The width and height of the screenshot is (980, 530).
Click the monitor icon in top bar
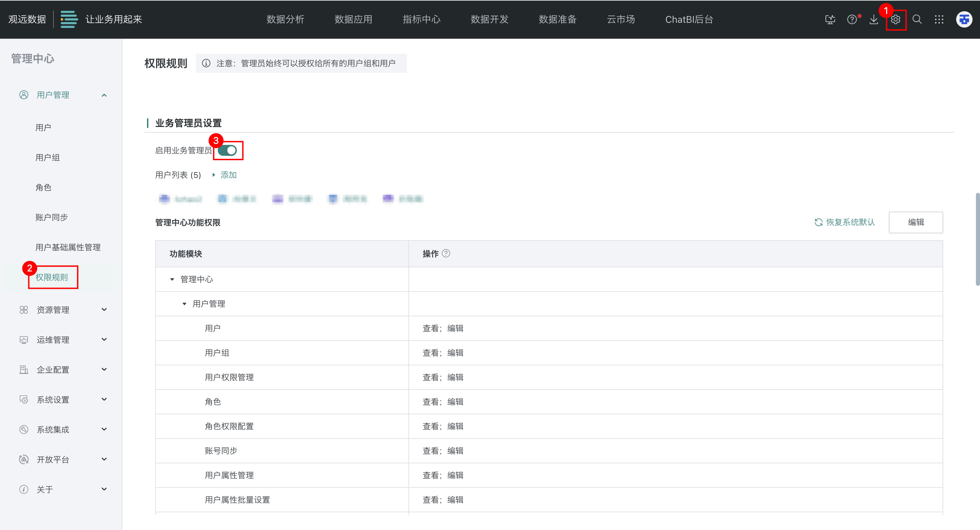[x=830, y=19]
